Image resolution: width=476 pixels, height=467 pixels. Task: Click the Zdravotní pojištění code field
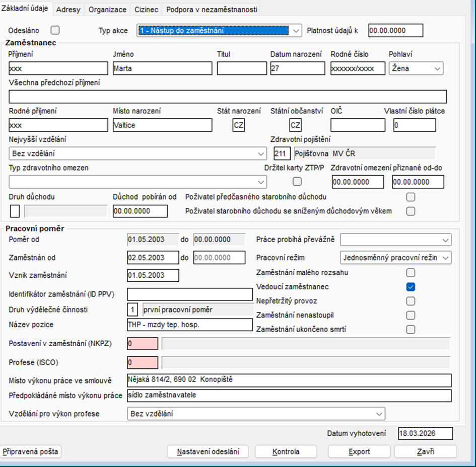tap(282, 154)
